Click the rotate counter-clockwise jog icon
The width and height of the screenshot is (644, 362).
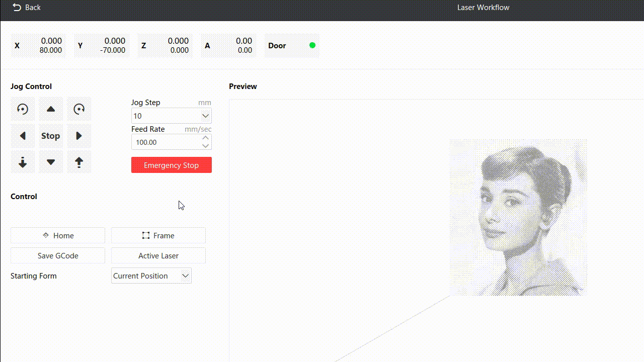(23, 109)
